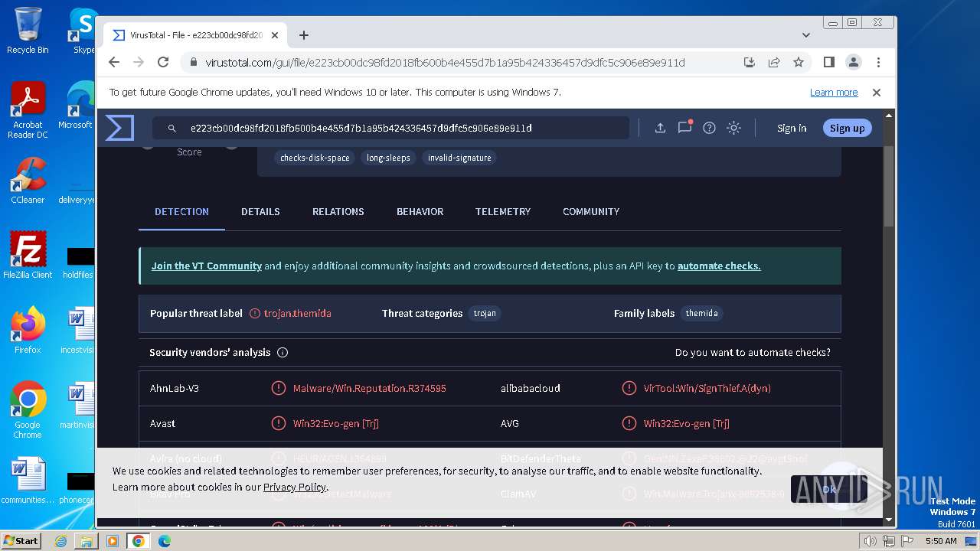980x551 pixels.
Task: Open Firefox desktop icon
Action: pos(28,331)
